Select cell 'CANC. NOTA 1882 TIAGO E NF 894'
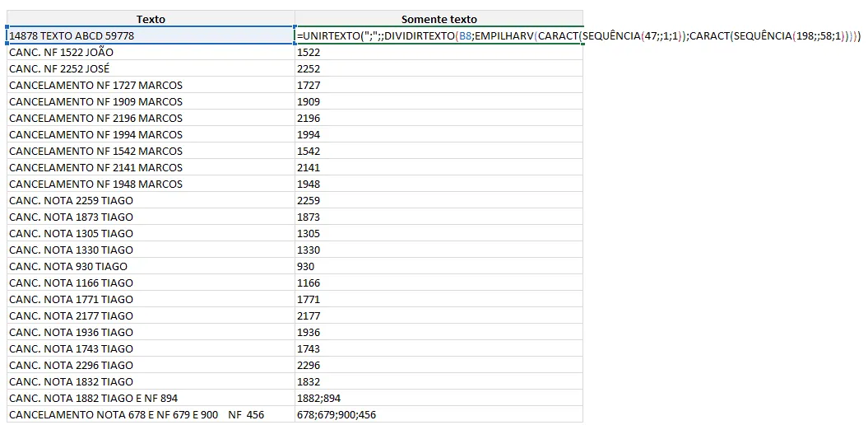 [x=151, y=399]
